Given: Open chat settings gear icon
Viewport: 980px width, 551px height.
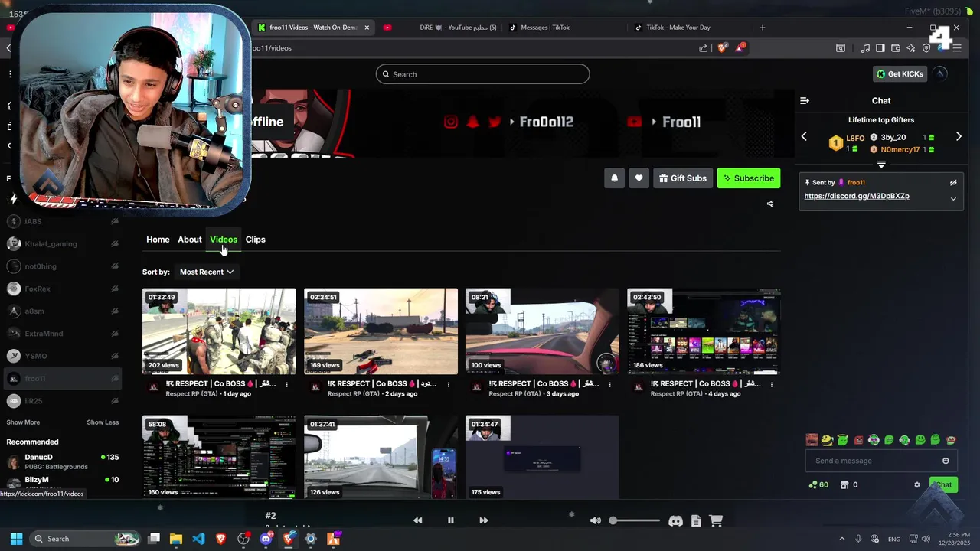Looking at the screenshot, I should point(917,484).
